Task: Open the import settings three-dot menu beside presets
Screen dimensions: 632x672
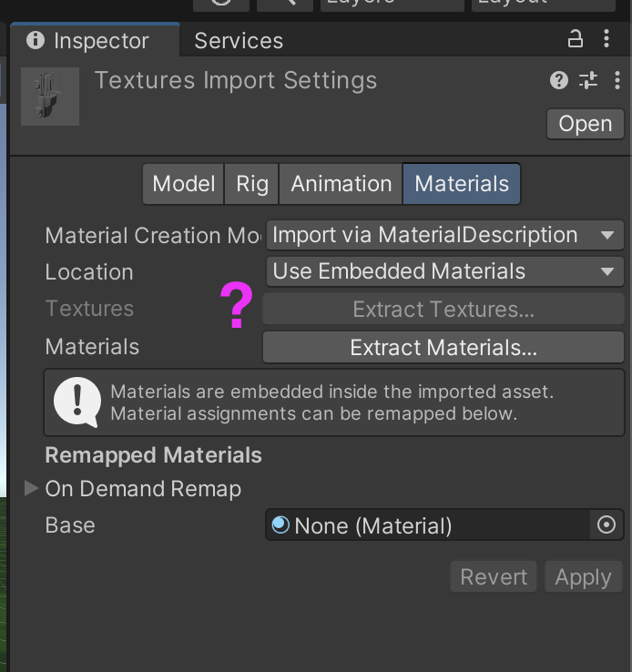Action: coord(617,81)
